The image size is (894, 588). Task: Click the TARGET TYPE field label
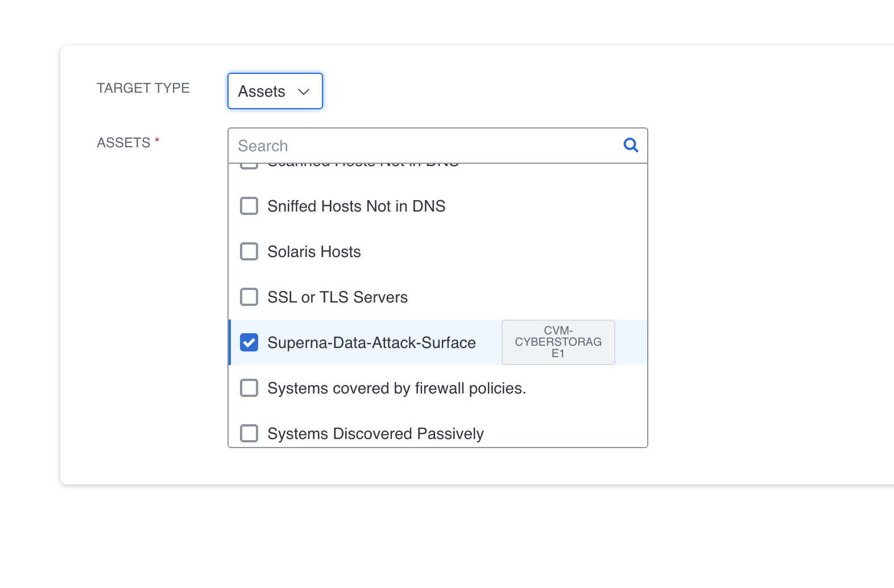[143, 88]
